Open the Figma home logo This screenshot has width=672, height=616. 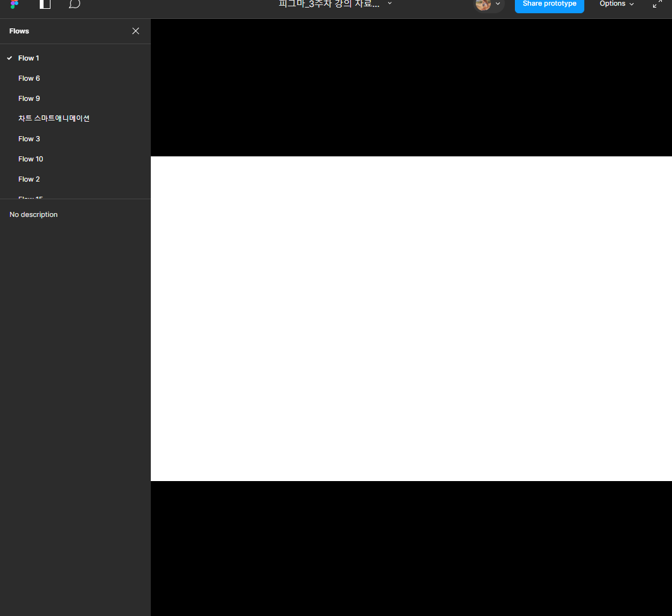pos(14,4)
